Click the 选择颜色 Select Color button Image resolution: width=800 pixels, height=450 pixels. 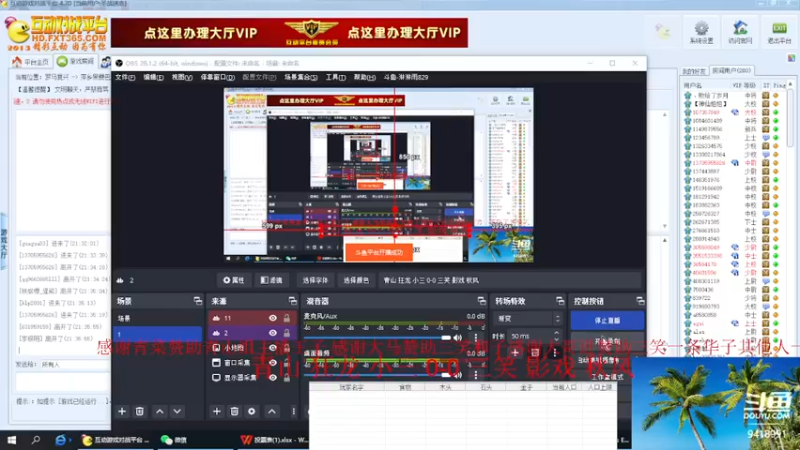(356, 280)
